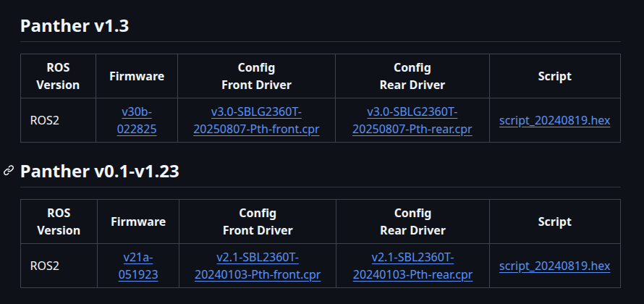
Task: Click Firmware column header in Panther v1.3 table
Action: [137, 76]
